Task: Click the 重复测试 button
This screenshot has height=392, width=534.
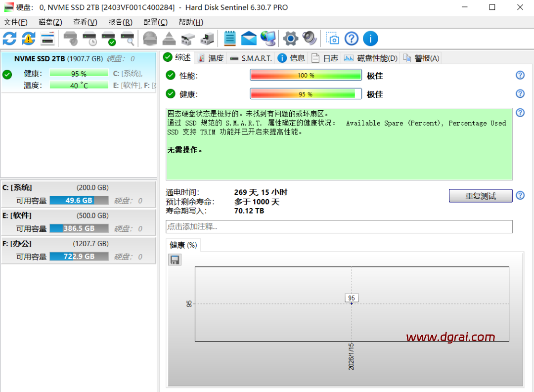Action: (x=480, y=196)
